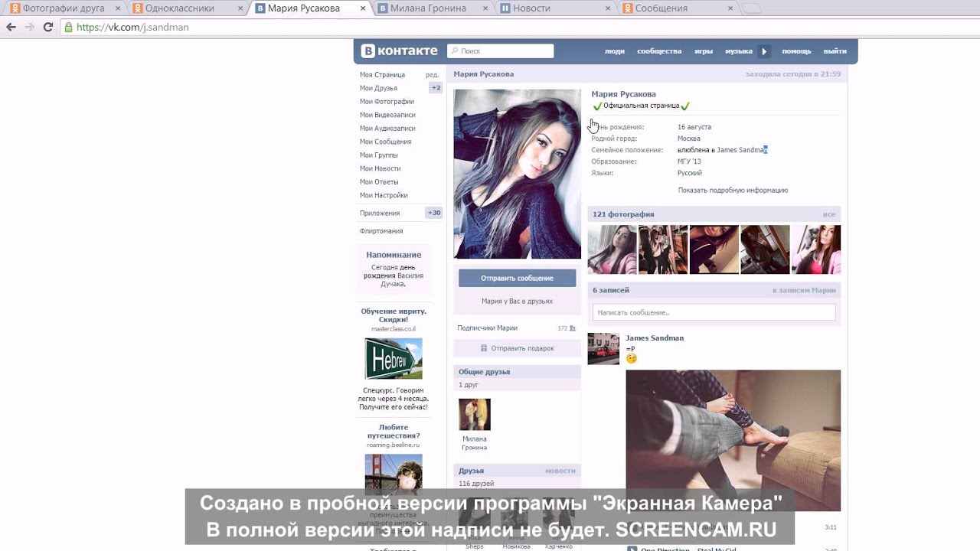The width and height of the screenshot is (980, 551).
Task: Click the subscribers count icon beside 172
Action: click(x=572, y=328)
